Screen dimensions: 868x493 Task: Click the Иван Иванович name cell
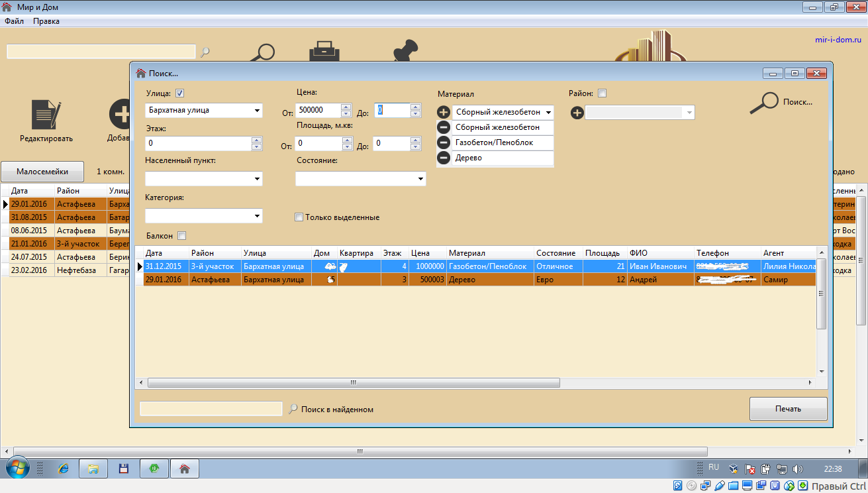pyautogui.click(x=660, y=266)
